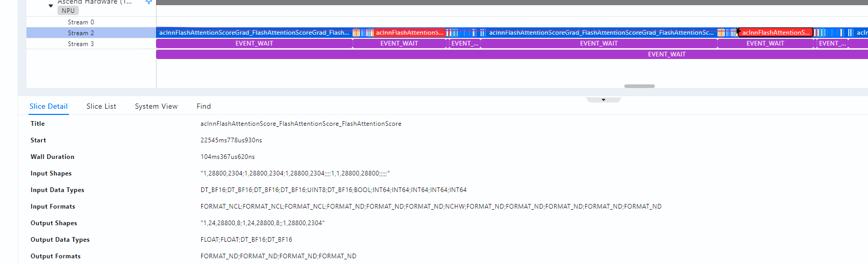Click the pin icon beside Ascend Hardware
The image size is (868, 264).
(x=149, y=2)
